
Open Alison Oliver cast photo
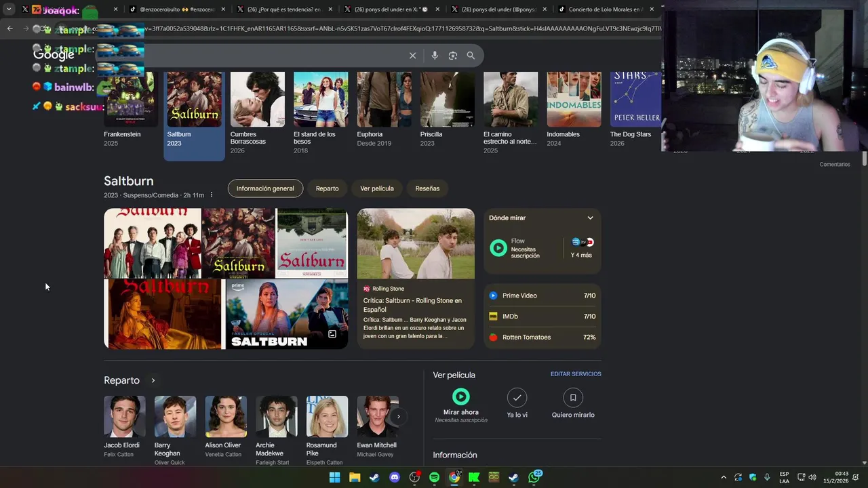pos(226,417)
